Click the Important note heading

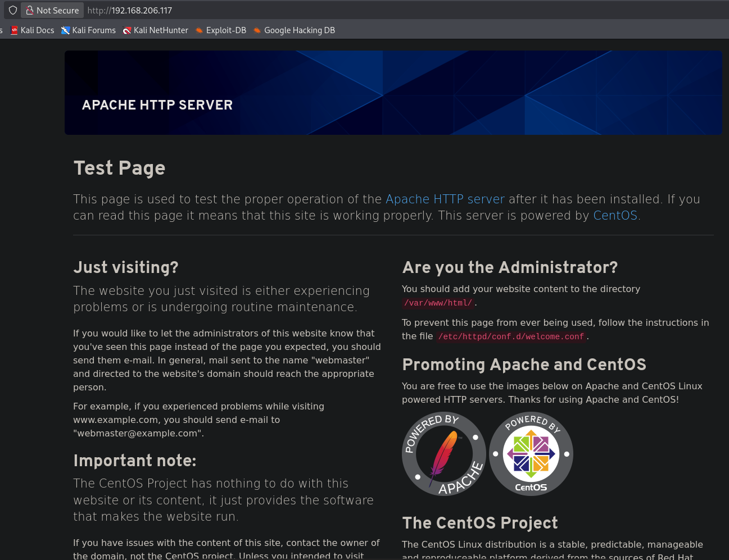[x=135, y=461]
